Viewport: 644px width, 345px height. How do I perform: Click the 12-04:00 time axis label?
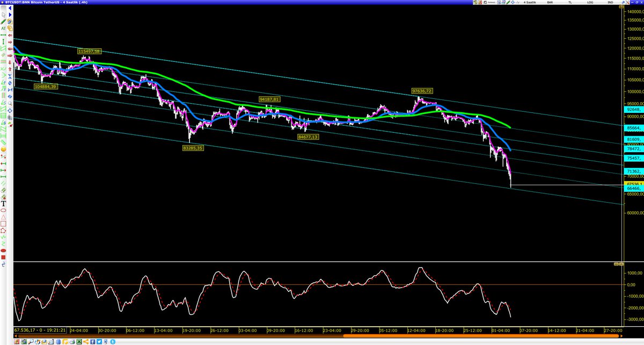tap(415, 330)
